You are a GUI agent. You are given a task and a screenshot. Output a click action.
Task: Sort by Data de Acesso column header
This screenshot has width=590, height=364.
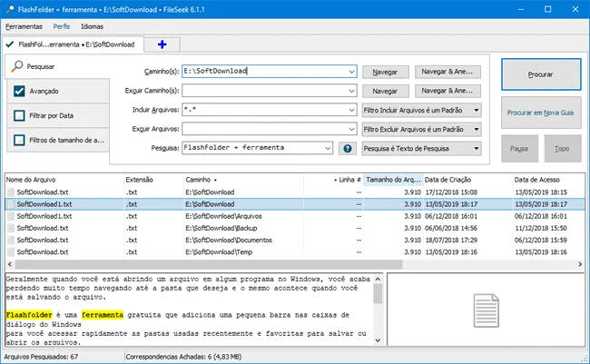tap(548, 180)
